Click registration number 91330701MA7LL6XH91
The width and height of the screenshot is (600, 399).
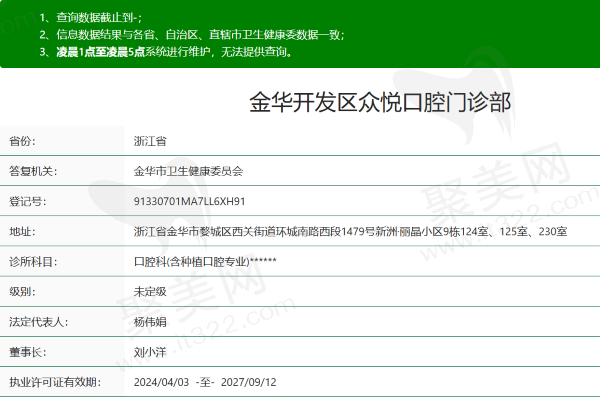pyautogui.click(x=189, y=201)
